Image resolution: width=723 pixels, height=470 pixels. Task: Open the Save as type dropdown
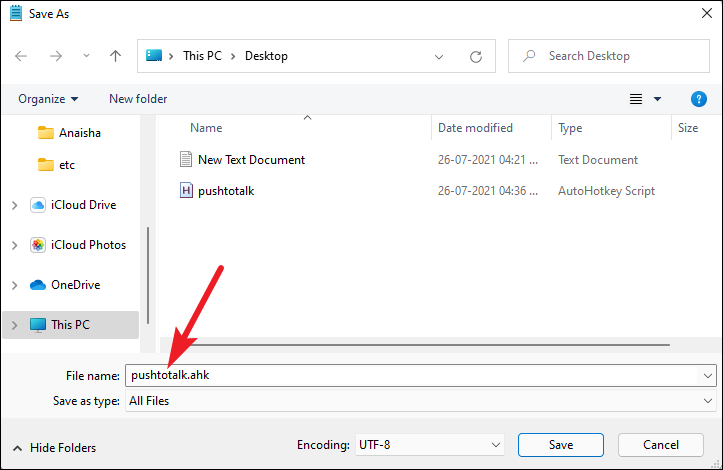420,401
